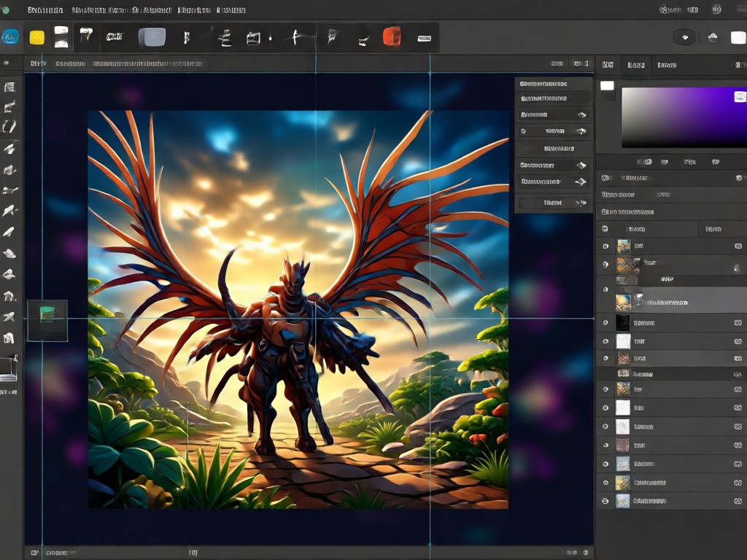Click the link icon on the bottom layer
The image size is (747, 560).
click(738, 501)
